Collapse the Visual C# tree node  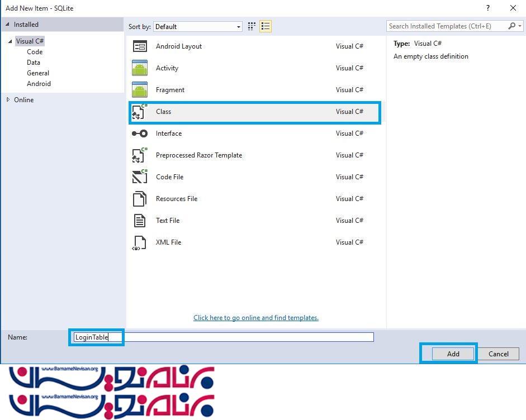coord(10,41)
